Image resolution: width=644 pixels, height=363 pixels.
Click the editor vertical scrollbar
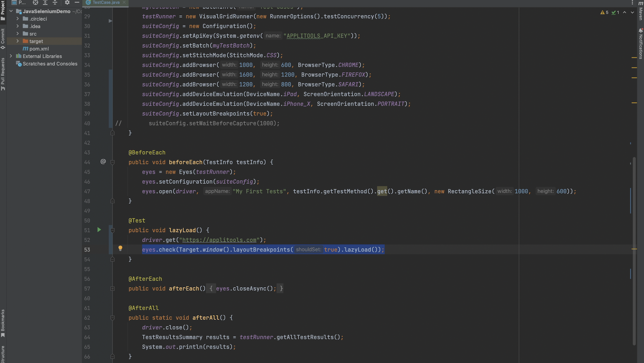634,251
